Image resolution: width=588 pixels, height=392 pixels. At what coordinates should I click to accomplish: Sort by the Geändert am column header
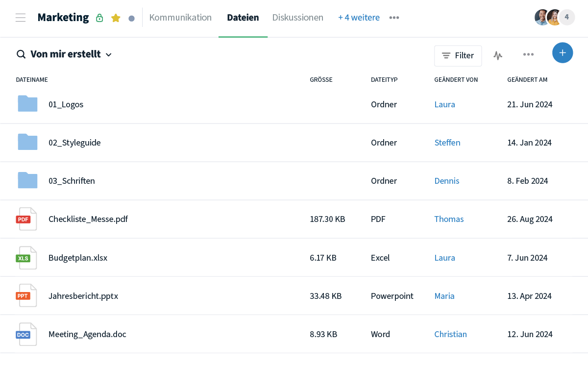click(527, 79)
